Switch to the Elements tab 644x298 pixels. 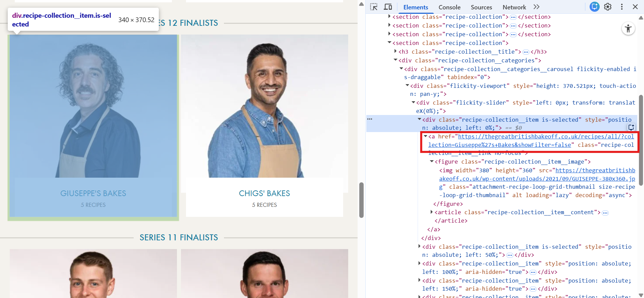pyautogui.click(x=416, y=7)
